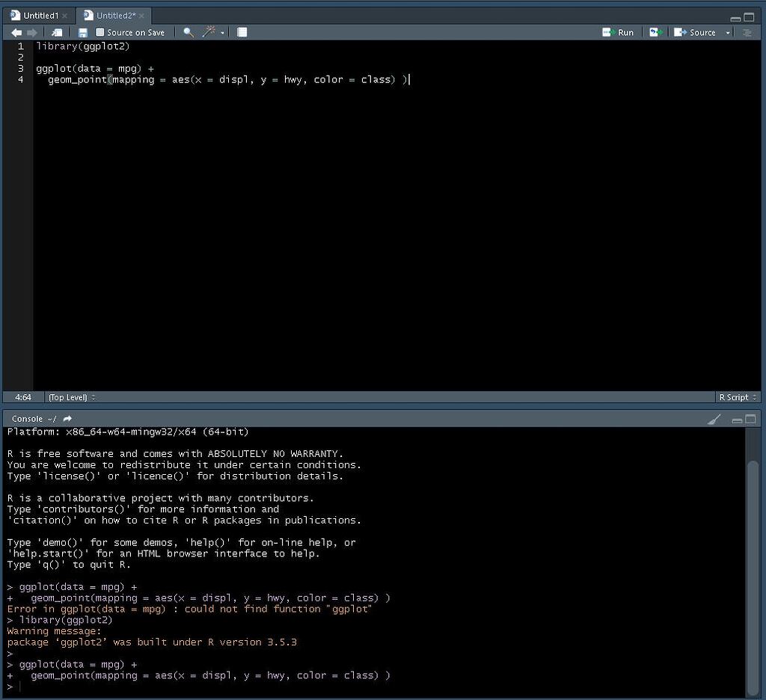View current working directory arrow in Console

[67, 419]
